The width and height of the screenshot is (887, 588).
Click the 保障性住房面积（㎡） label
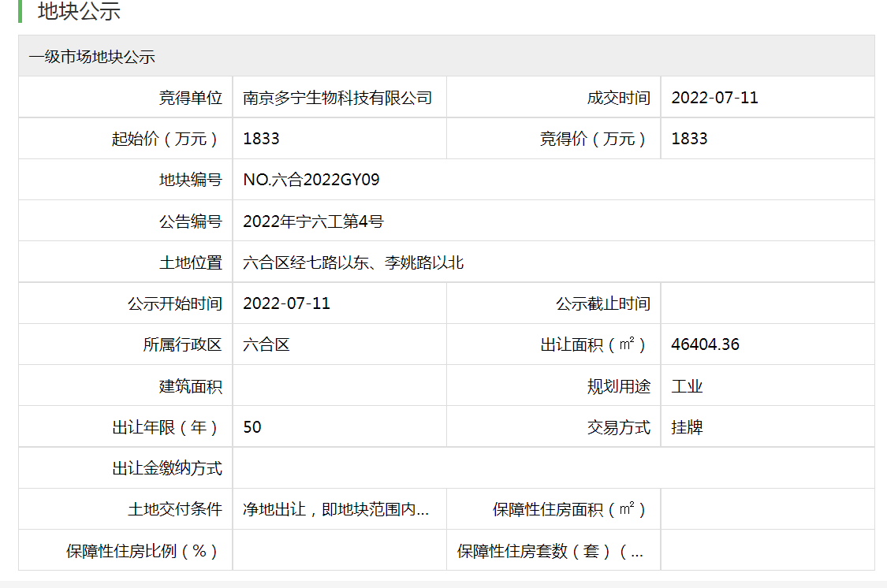point(568,509)
